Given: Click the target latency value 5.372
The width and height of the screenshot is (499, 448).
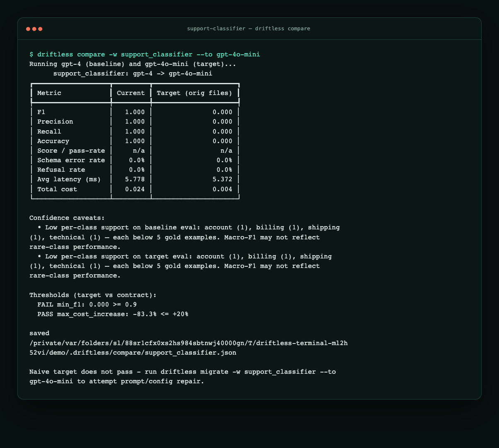Looking at the screenshot, I should click(x=223, y=179).
